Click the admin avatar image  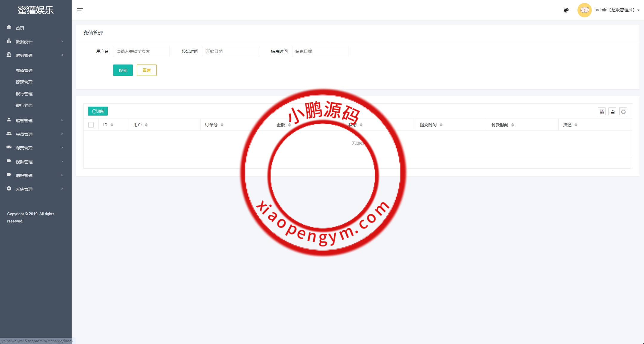tap(584, 10)
